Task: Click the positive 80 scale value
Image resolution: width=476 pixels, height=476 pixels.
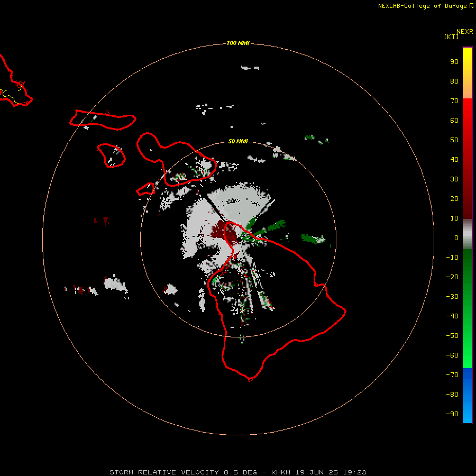Action: [454, 81]
